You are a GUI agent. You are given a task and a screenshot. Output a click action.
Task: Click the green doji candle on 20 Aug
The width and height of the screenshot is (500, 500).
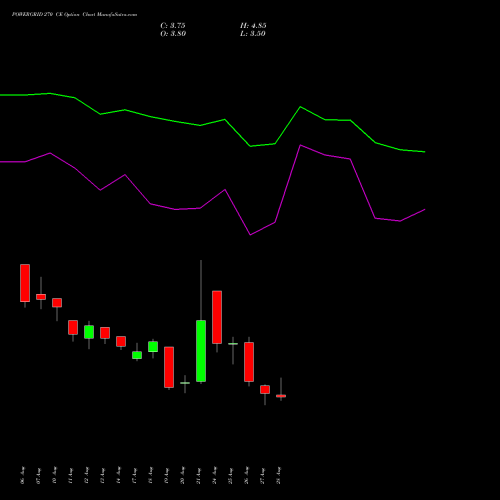coord(185,383)
